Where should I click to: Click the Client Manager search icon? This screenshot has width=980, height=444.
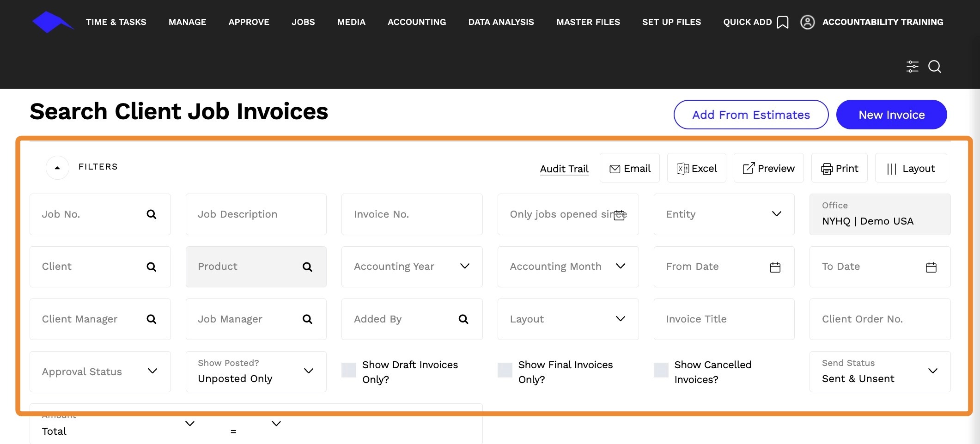pos(151,319)
